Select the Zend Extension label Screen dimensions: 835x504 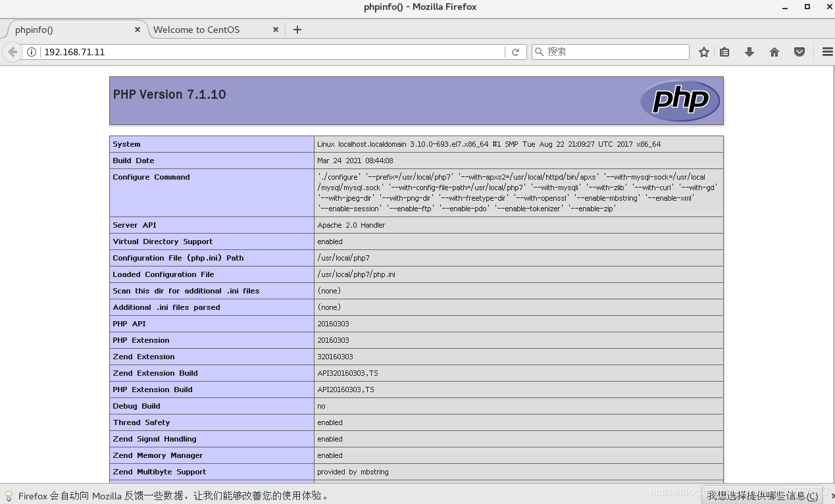point(143,357)
